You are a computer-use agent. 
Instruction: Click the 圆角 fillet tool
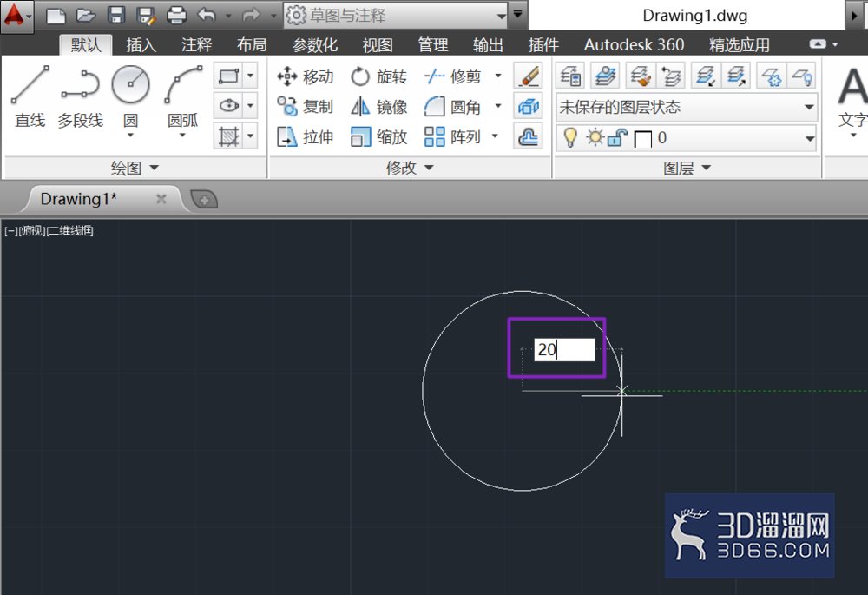tap(452, 106)
